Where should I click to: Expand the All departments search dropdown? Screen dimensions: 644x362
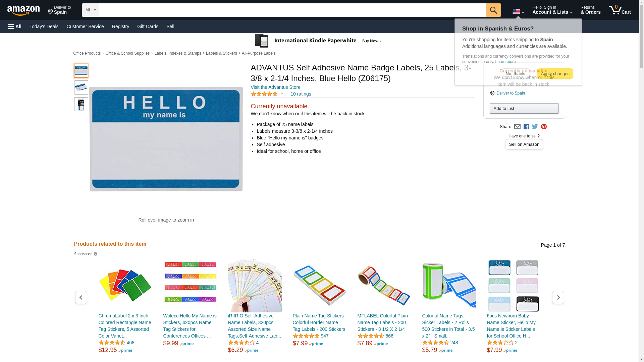[91, 10]
